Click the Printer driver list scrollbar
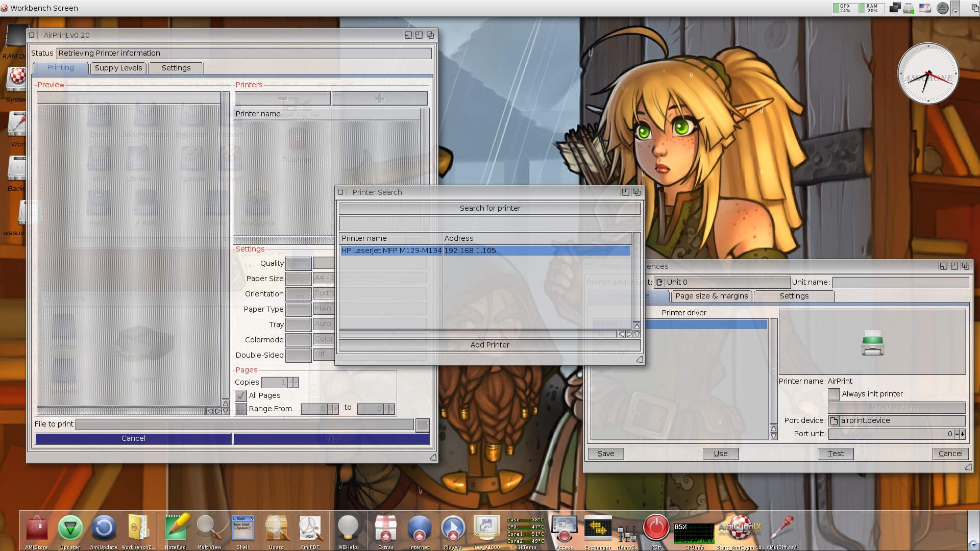 [x=773, y=371]
